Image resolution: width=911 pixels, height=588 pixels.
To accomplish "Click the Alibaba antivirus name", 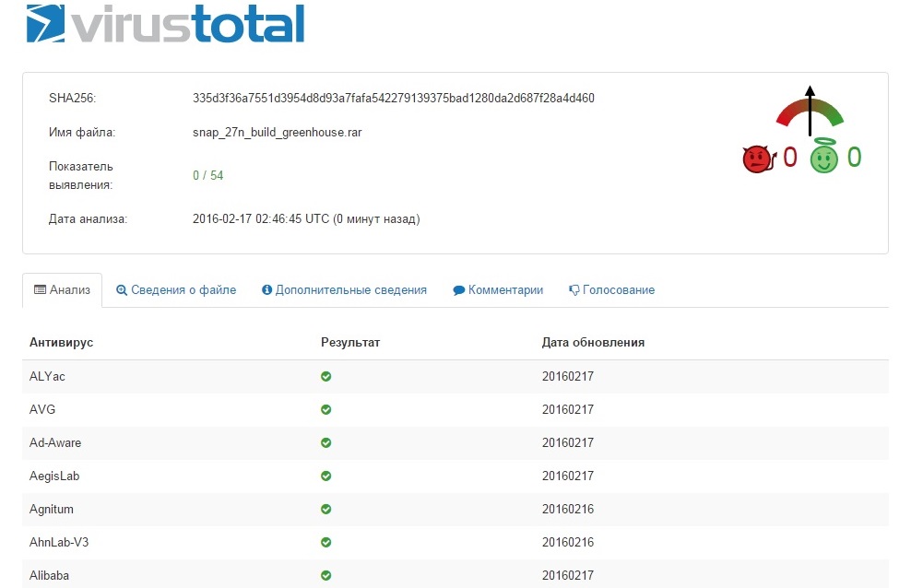I will tap(49, 575).
